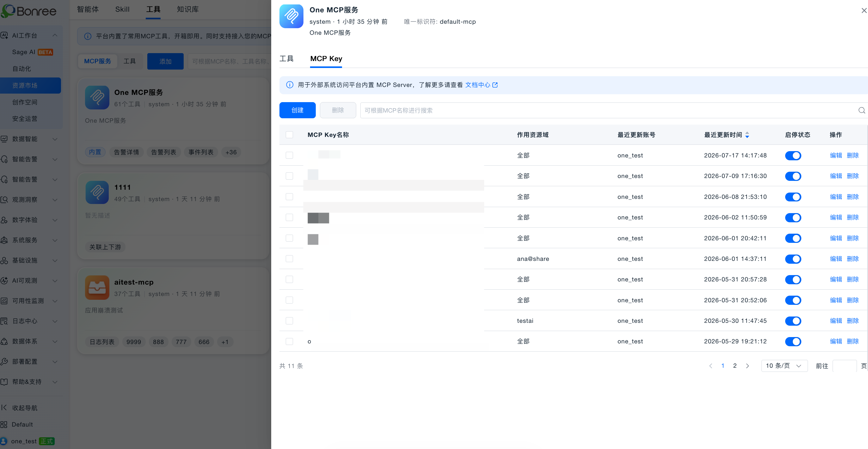Viewport: 868px width, 449px height.
Task: Check the row with scope ana@share
Action: click(x=290, y=259)
